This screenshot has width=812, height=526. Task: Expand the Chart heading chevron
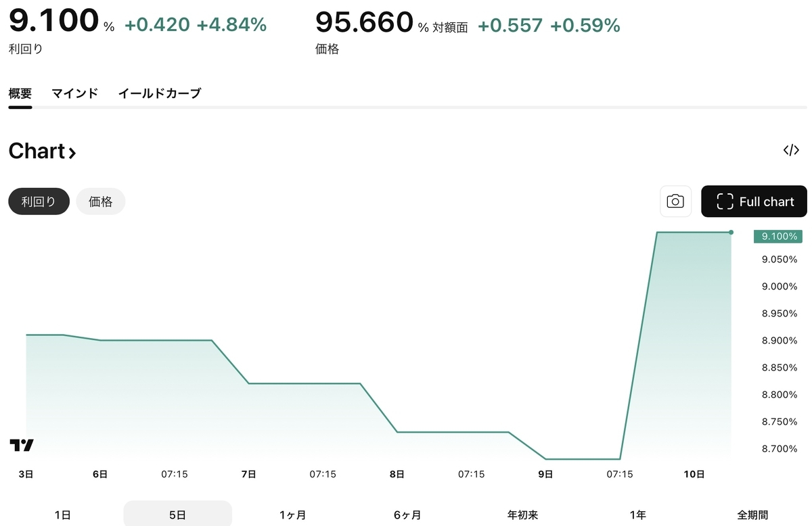(72, 153)
